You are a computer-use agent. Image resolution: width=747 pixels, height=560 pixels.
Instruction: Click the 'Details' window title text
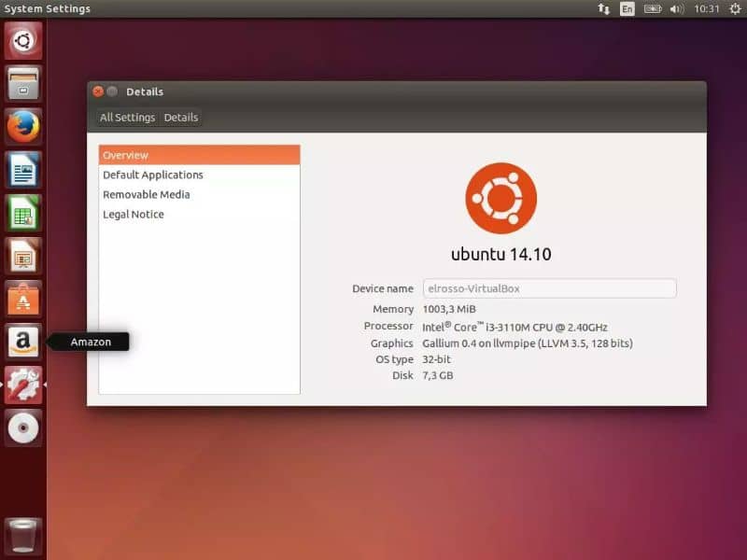145,91
